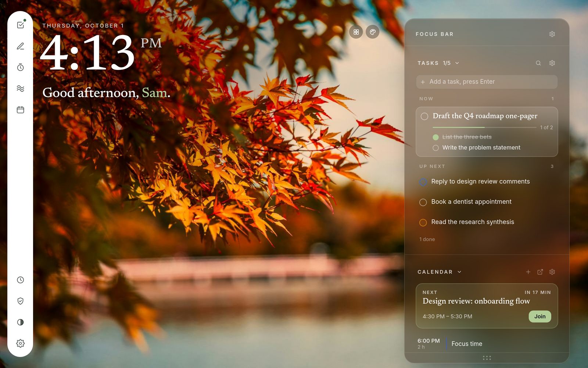Click the Add a task input field
The height and width of the screenshot is (368, 588).
[x=487, y=82]
